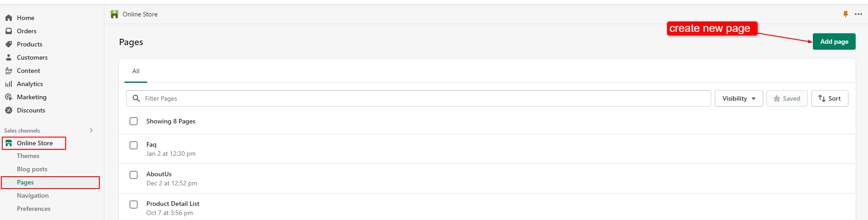Select the Products tag icon
Image resolution: width=868 pixels, height=220 pixels.
coord(8,44)
